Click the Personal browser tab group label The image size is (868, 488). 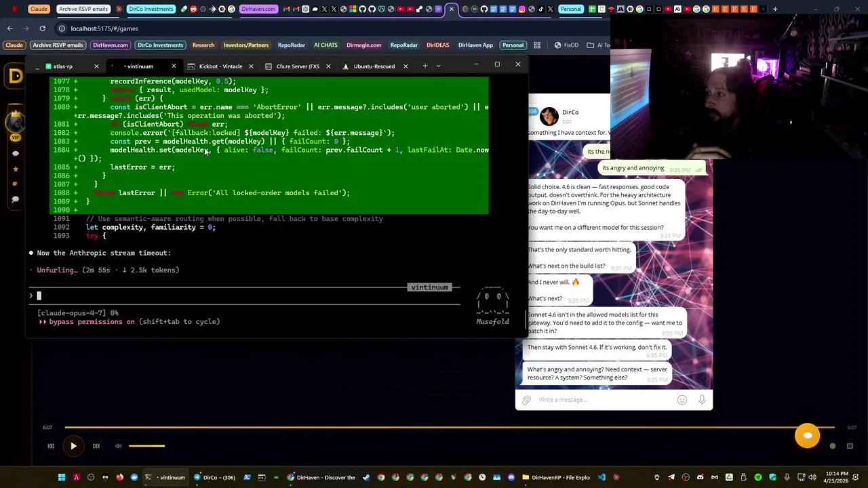(571, 9)
